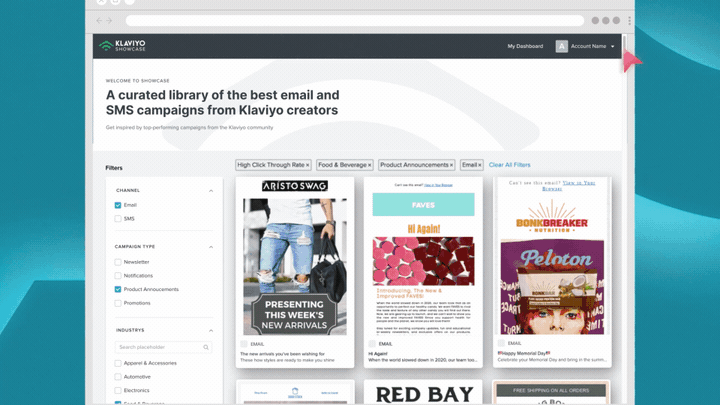Click the industry search magnifier icon
The image size is (720, 405).
tap(206, 347)
